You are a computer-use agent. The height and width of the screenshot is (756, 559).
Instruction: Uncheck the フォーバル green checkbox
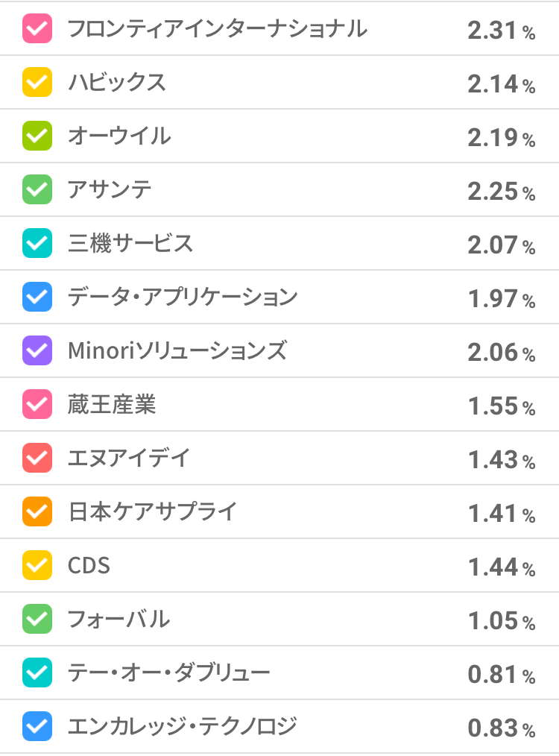click(37, 620)
